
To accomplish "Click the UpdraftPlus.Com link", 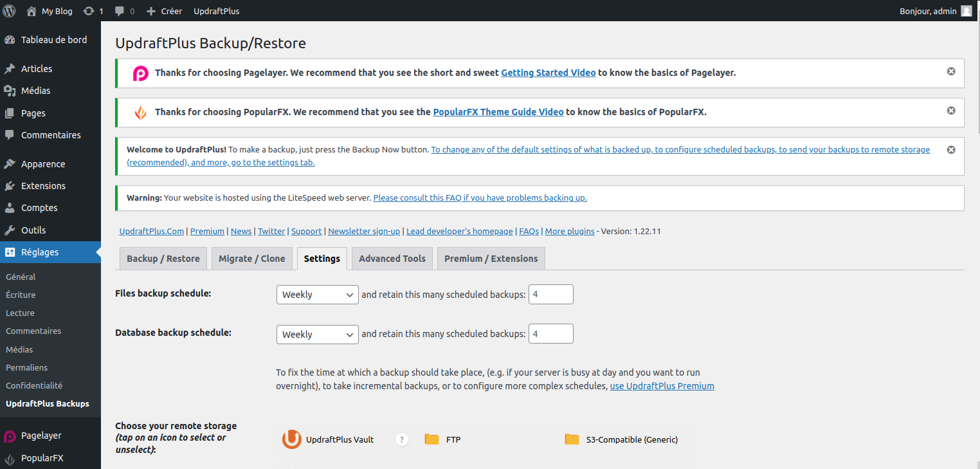I will (152, 232).
